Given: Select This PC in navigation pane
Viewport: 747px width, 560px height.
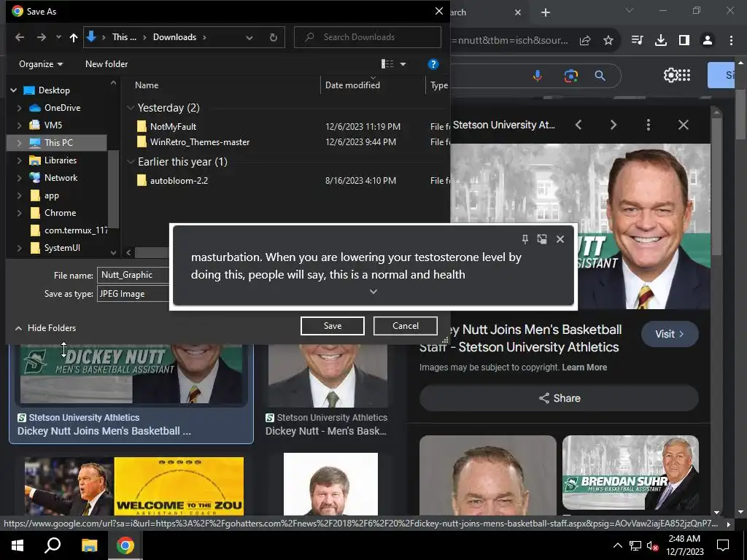Looking at the screenshot, I should tap(58, 142).
